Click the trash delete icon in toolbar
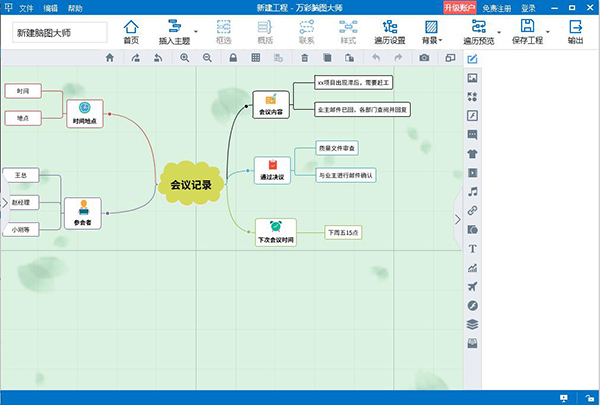The image size is (600, 405). 304,59
